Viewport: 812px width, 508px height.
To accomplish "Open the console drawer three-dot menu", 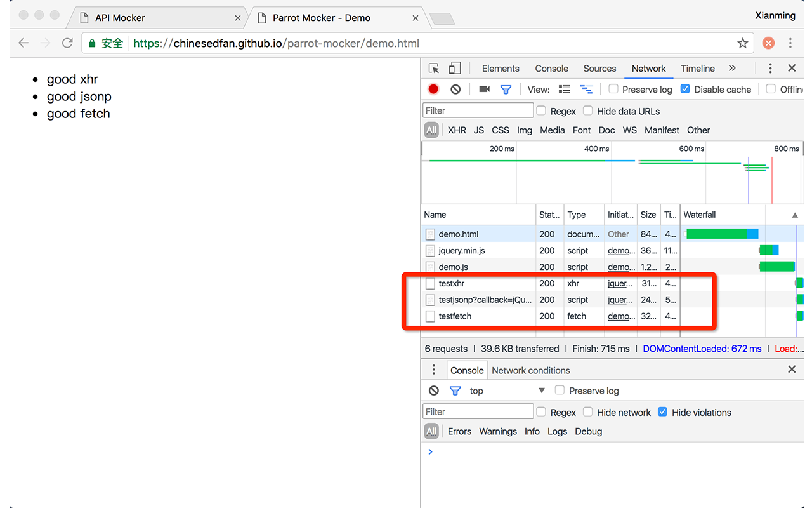I will tap(434, 370).
